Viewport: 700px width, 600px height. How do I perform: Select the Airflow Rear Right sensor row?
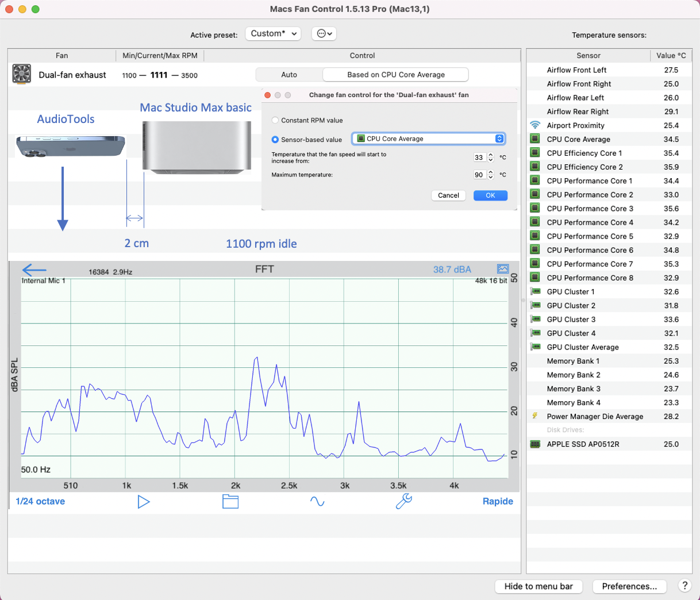609,111
